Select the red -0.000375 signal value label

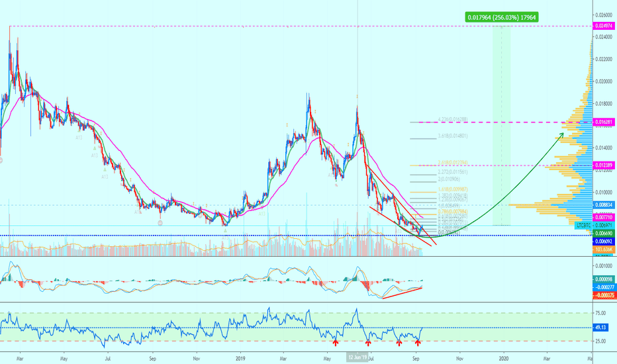[x=604, y=296]
